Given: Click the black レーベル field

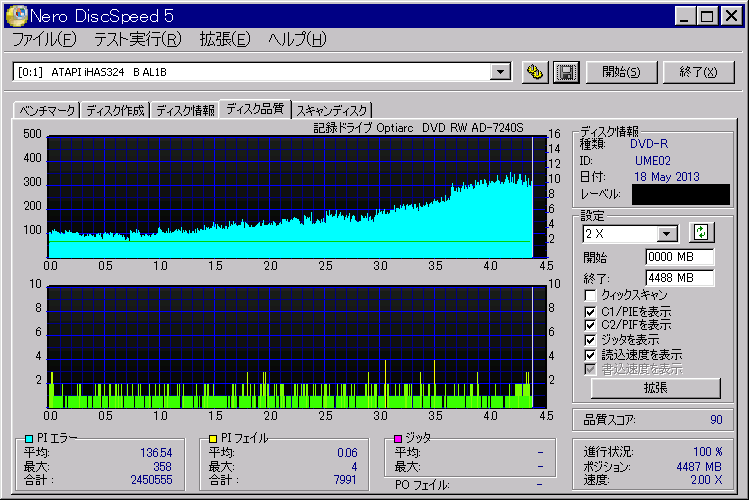Looking at the screenshot, I should point(681,194).
